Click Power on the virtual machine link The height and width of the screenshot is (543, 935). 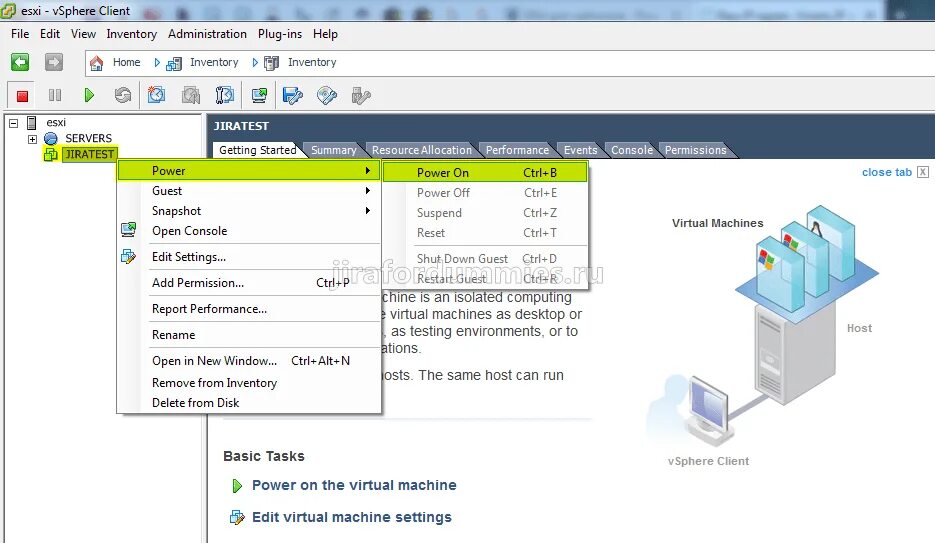[354, 485]
